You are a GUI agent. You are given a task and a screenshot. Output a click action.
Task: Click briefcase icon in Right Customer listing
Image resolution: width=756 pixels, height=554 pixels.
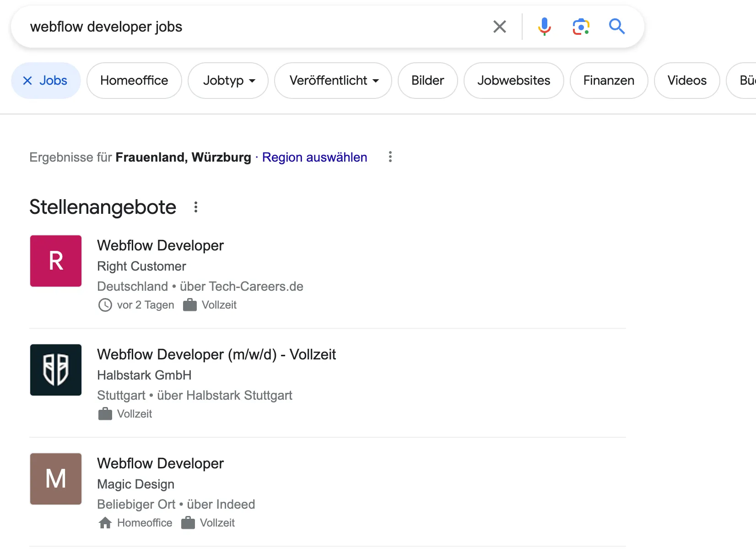coord(189,305)
